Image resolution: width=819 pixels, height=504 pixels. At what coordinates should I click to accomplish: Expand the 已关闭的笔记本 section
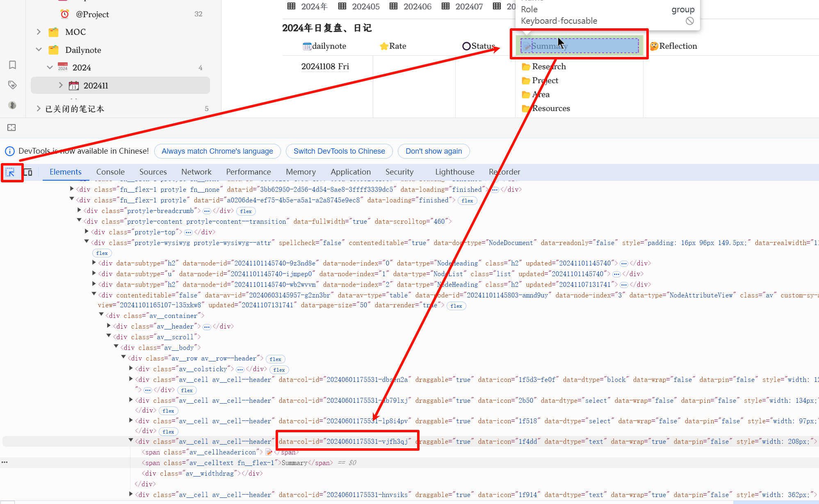(x=39, y=109)
